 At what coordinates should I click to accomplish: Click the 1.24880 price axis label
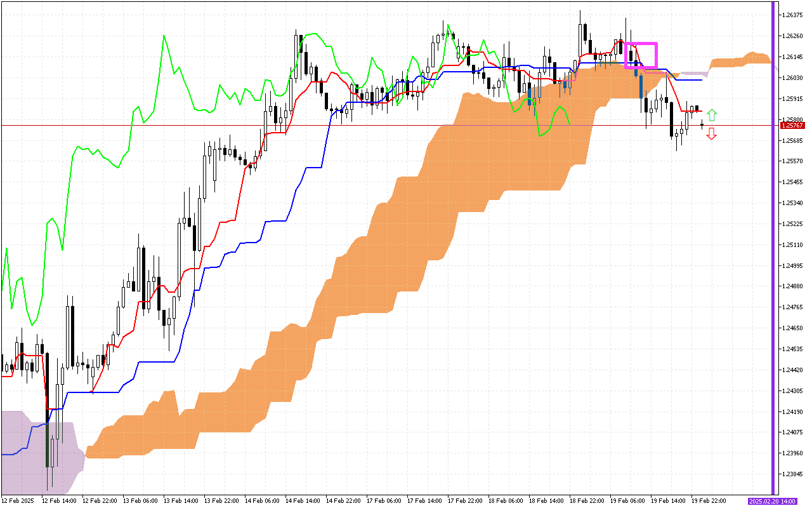pyautogui.click(x=793, y=286)
